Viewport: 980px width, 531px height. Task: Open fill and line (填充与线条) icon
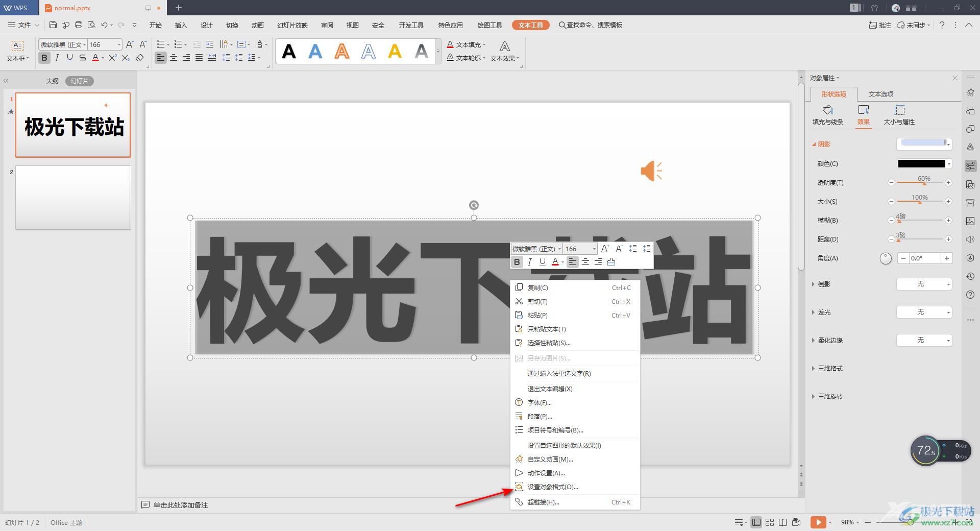pos(828,115)
